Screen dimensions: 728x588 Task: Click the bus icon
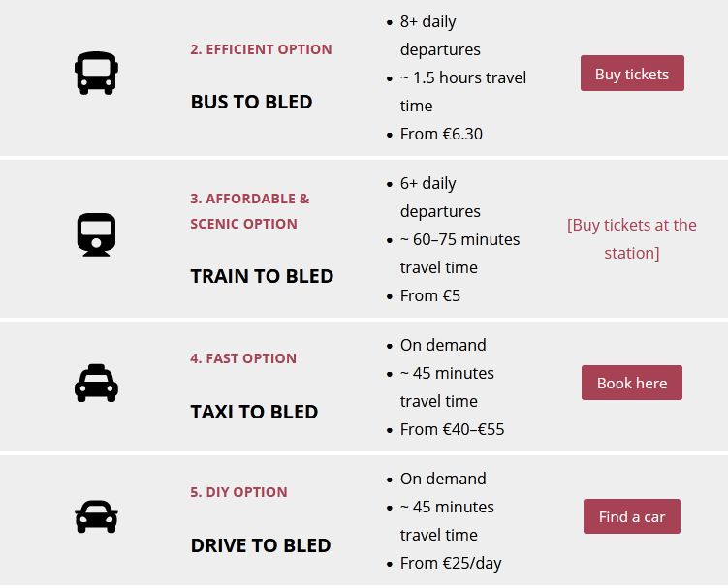96,74
